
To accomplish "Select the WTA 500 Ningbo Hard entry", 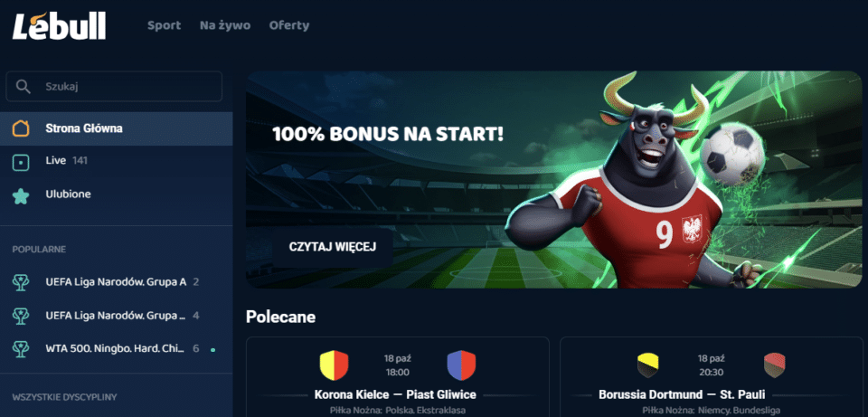I will click(x=117, y=349).
